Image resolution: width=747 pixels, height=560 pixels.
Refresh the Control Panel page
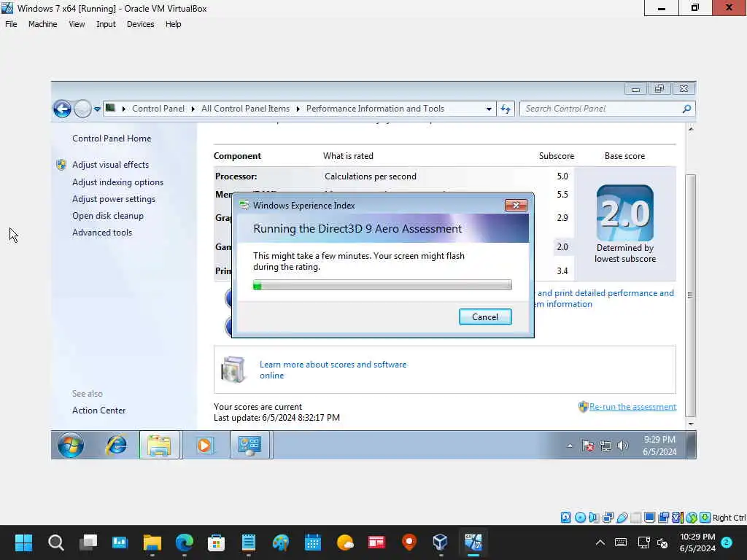pyautogui.click(x=506, y=109)
